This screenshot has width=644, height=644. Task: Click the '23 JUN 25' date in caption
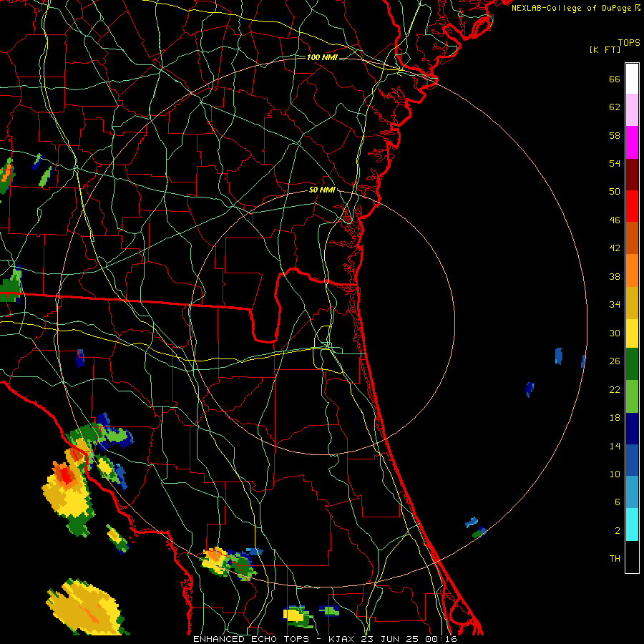(x=391, y=639)
